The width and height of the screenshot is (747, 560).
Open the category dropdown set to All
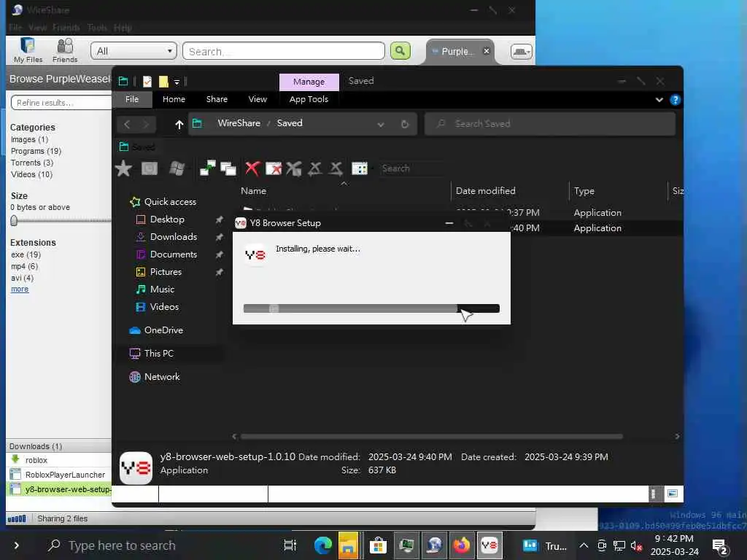[x=134, y=50]
